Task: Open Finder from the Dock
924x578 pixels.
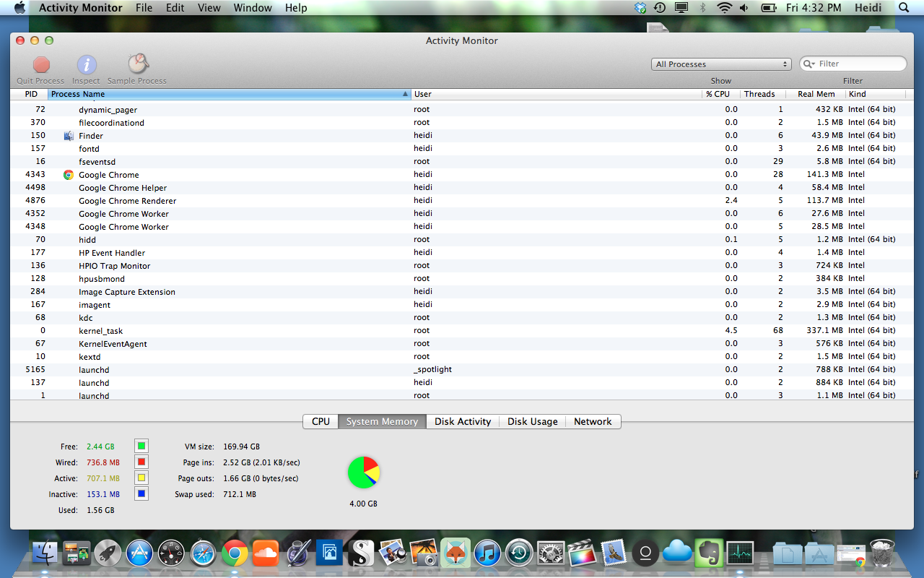Action: (x=45, y=553)
